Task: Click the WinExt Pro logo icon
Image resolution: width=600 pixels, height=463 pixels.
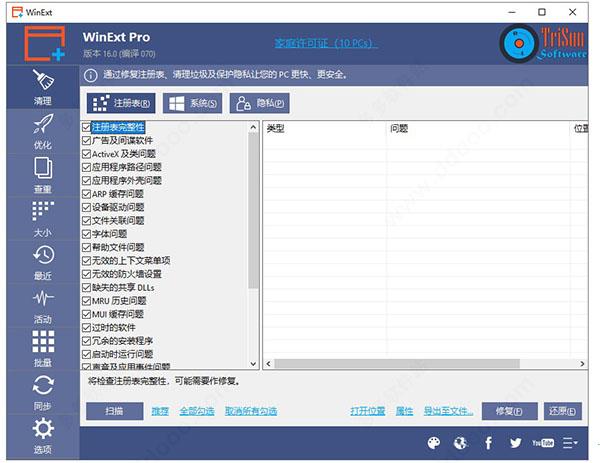Action: [x=45, y=44]
